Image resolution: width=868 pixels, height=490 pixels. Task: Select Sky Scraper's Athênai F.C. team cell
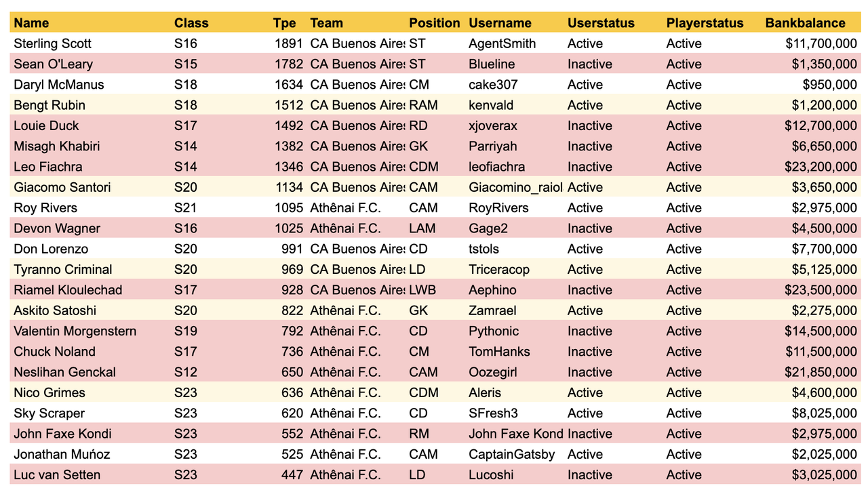point(356,413)
